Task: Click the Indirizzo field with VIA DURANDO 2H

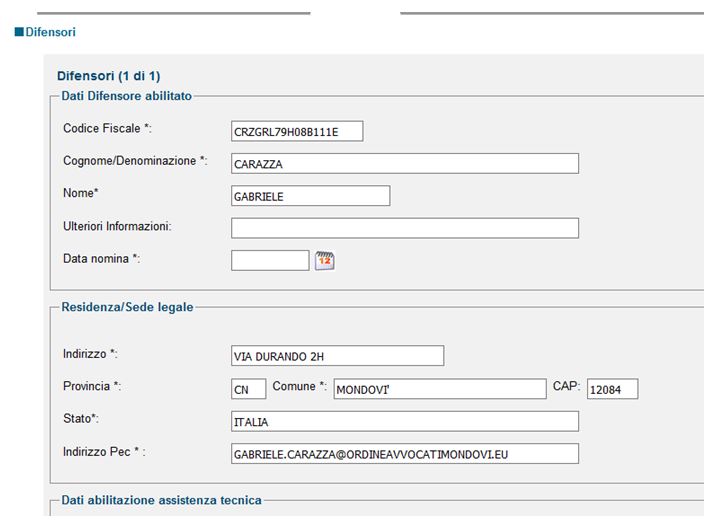Action: tap(337, 356)
